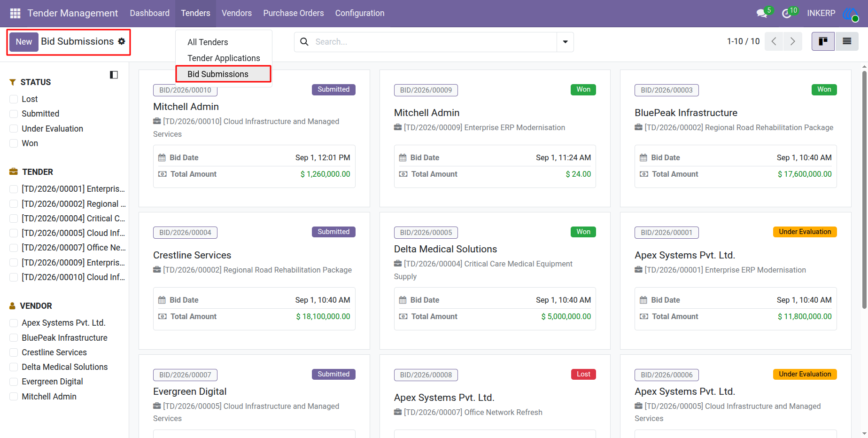This screenshot has height=438, width=868.
Task: Click the gear icon beside Bid Submissions
Action: (122, 41)
